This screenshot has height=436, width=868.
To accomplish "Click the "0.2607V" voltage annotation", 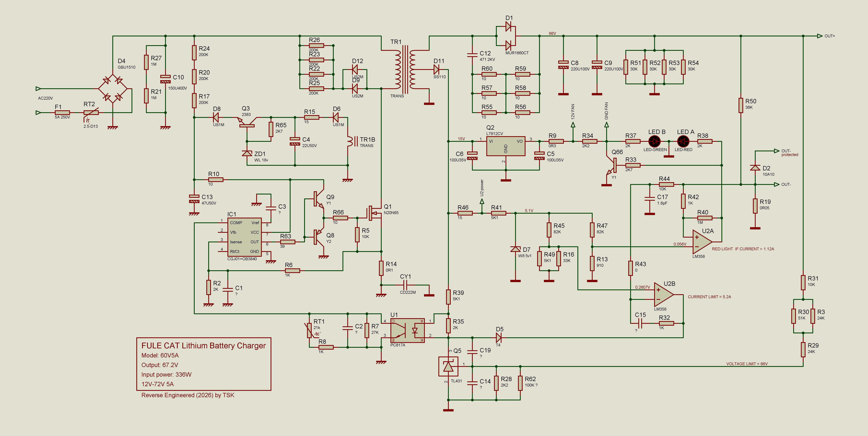I will coord(643,288).
